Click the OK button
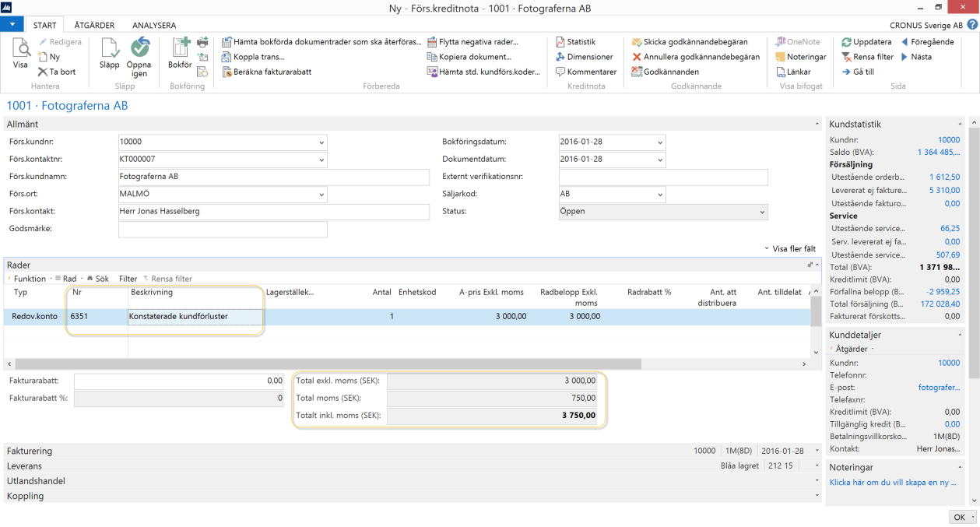980x527 pixels. tap(963, 517)
